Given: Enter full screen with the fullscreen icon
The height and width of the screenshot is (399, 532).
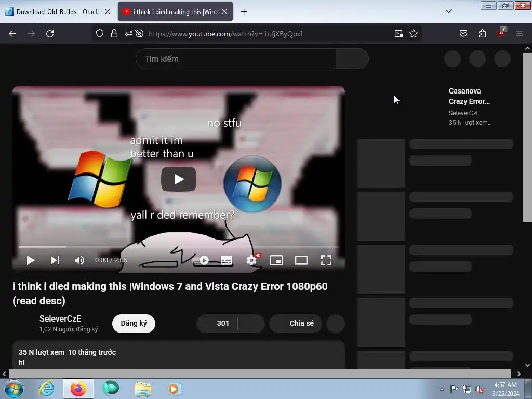Looking at the screenshot, I should tap(326, 260).
